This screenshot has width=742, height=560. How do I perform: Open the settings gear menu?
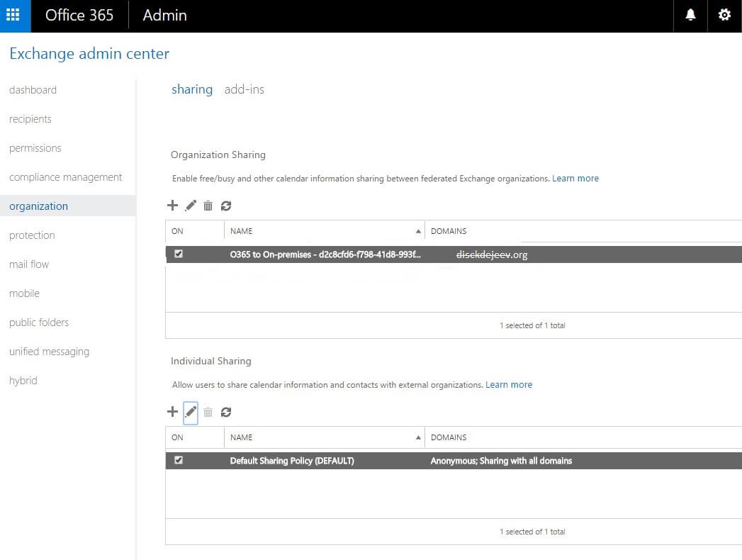tap(724, 15)
